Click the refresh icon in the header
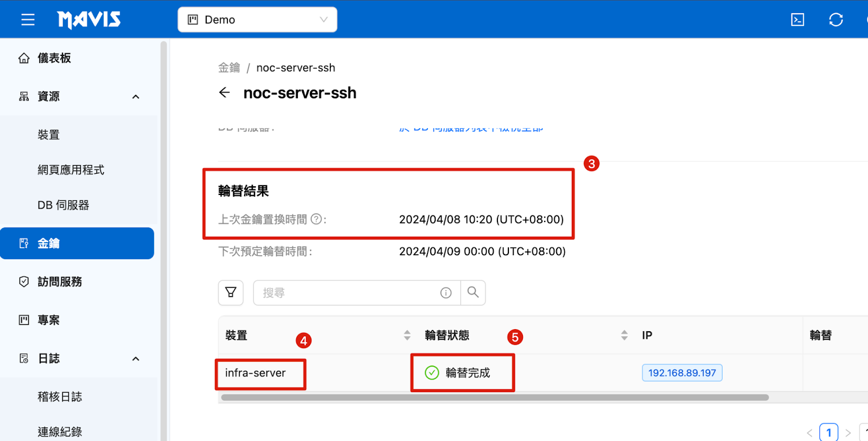Image resolution: width=868 pixels, height=441 pixels. click(835, 20)
